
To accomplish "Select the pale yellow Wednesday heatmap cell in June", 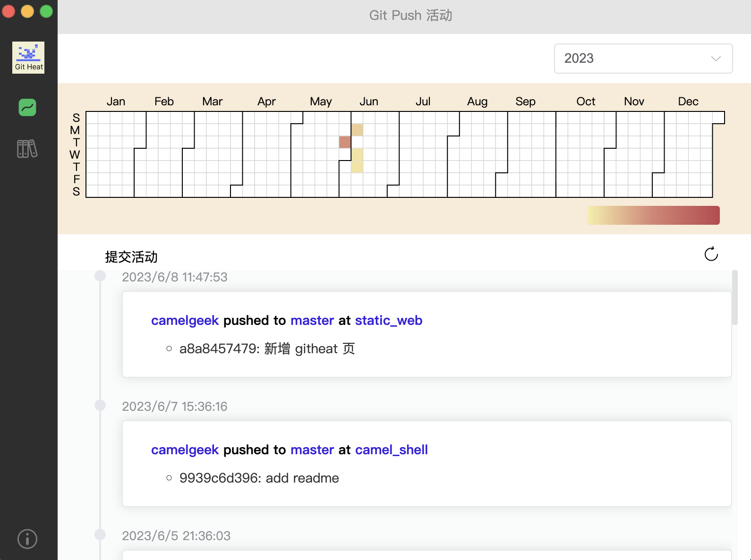I will [357, 154].
